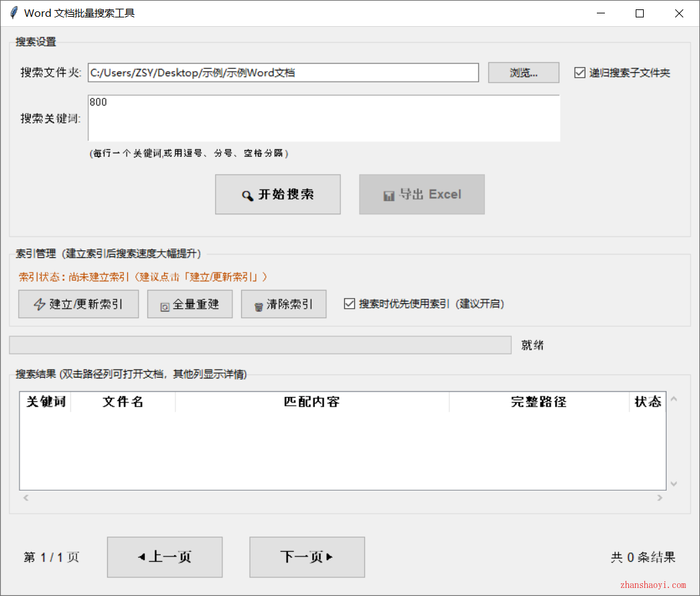Click the Excel chart icon on 导出 Excel

pos(390,195)
